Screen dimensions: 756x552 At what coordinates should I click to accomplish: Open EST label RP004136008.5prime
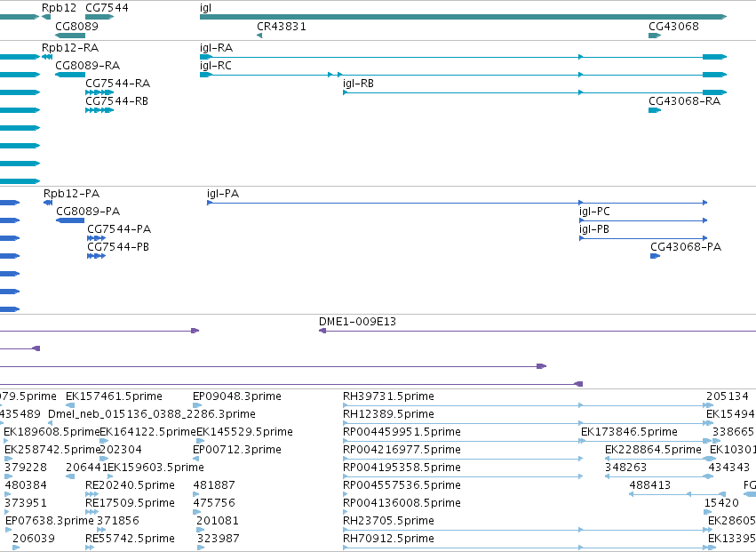pos(402,503)
